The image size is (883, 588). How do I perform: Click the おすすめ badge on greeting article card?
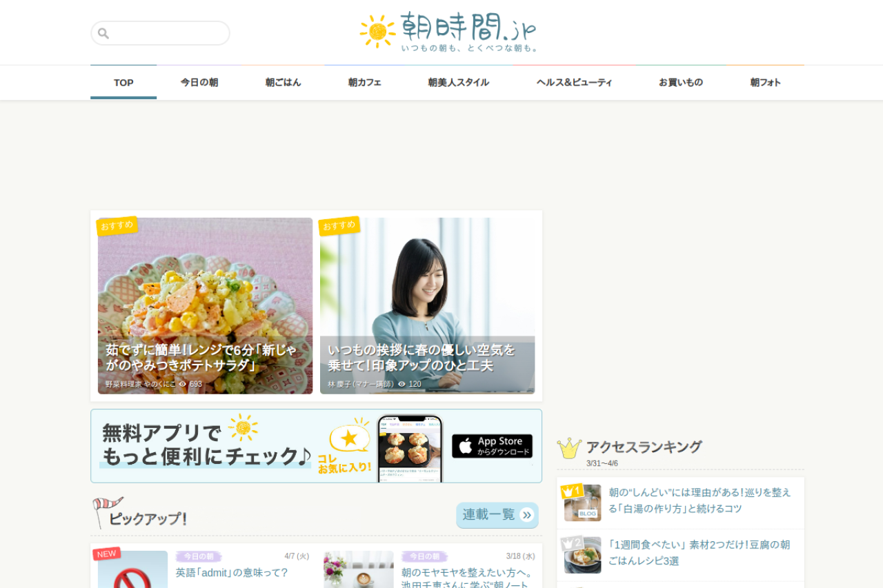coord(339,225)
